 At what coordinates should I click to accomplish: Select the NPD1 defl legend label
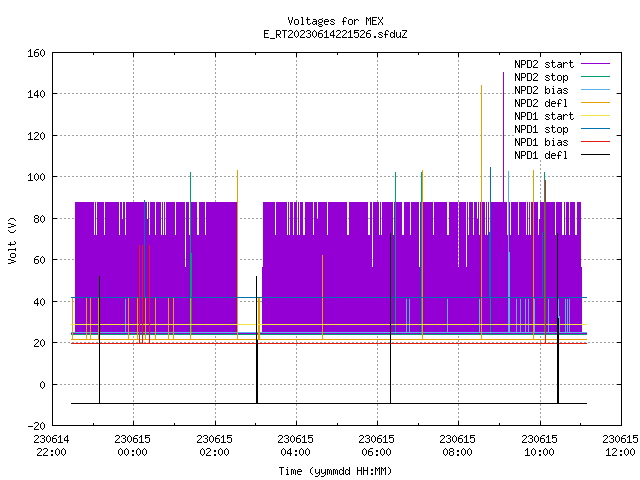point(541,156)
